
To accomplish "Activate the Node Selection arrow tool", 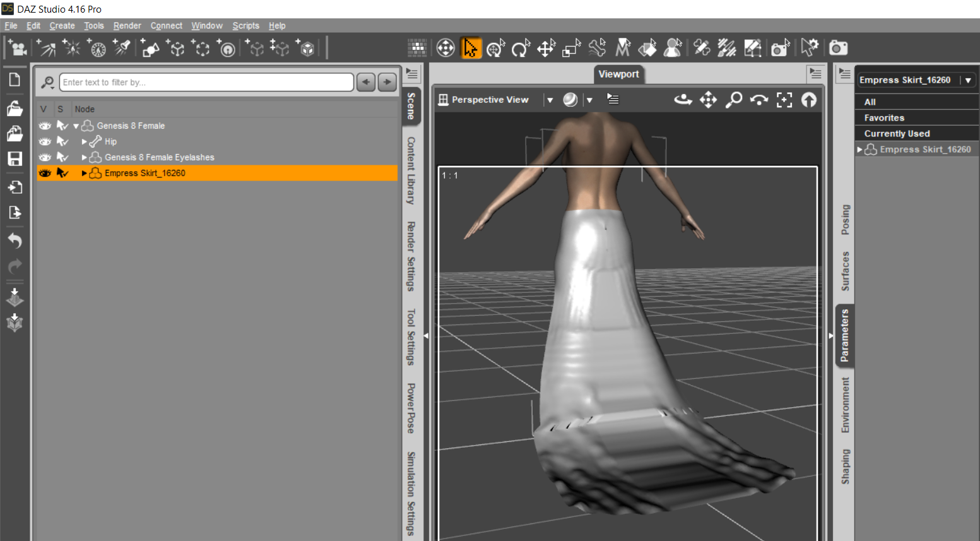I will pyautogui.click(x=471, y=48).
